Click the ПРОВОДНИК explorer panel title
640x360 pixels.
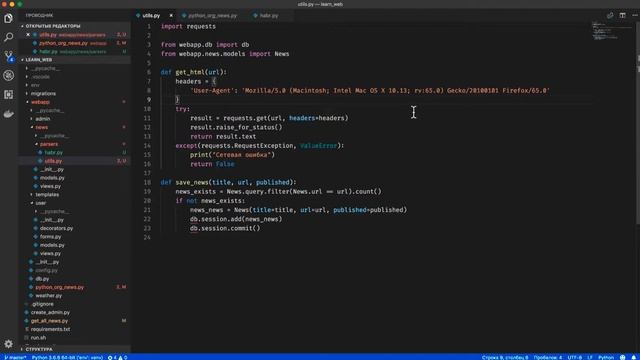(39, 16)
